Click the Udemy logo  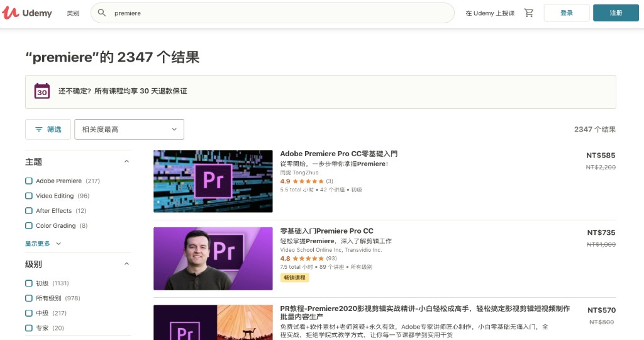tap(27, 13)
